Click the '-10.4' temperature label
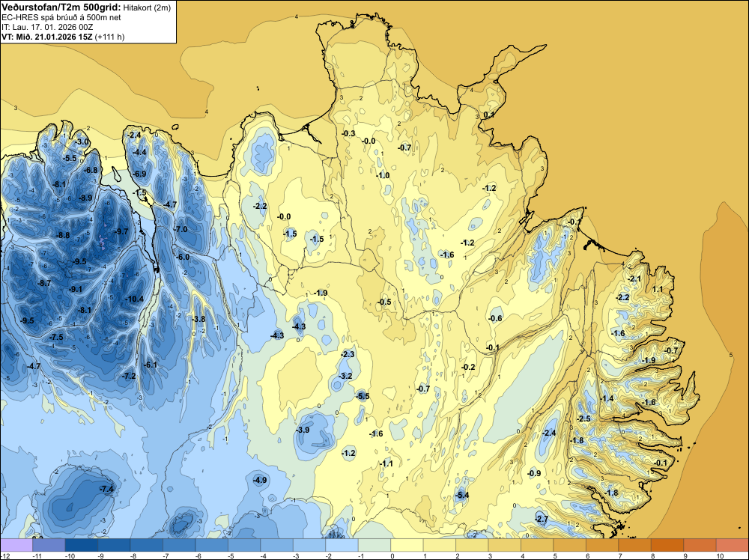The width and height of the screenshot is (749, 560). (x=134, y=299)
